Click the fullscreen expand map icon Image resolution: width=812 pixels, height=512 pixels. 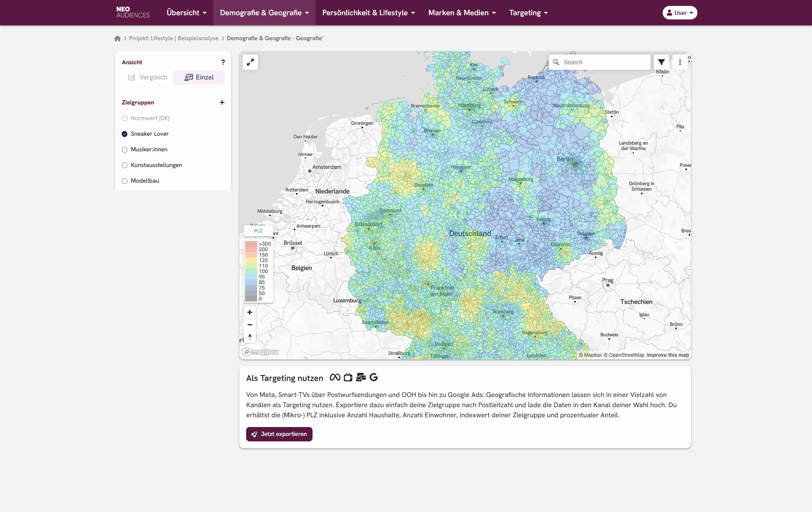pyautogui.click(x=250, y=62)
